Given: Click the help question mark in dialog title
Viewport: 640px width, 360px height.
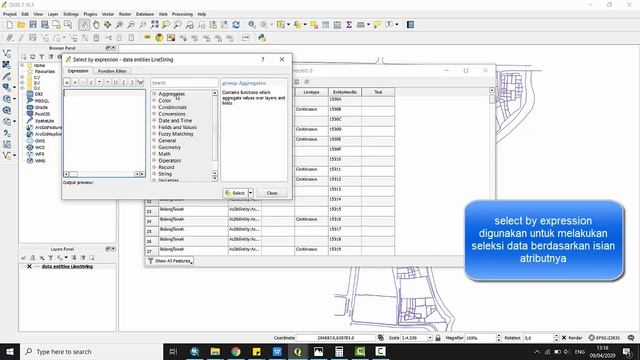Looking at the screenshot, I should (263, 60).
